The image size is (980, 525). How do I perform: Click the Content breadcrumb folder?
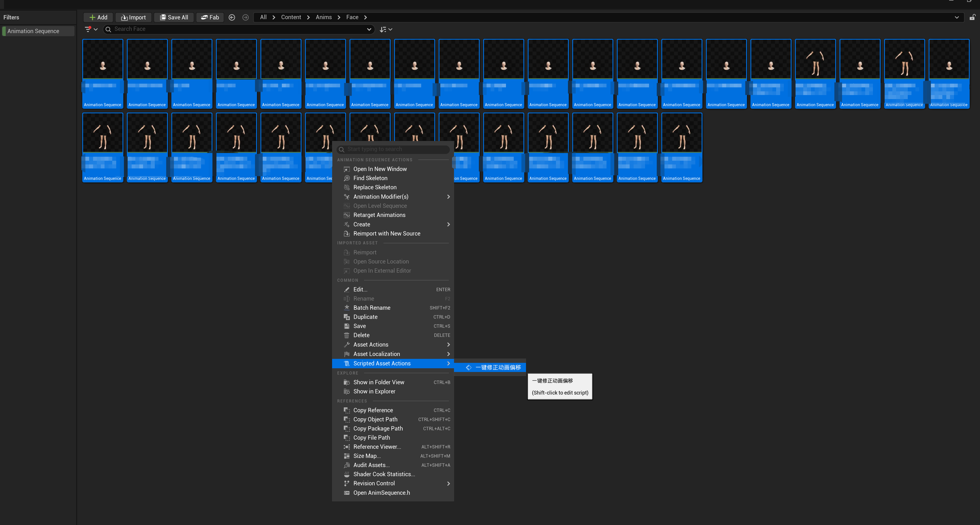[x=291, y=17]
